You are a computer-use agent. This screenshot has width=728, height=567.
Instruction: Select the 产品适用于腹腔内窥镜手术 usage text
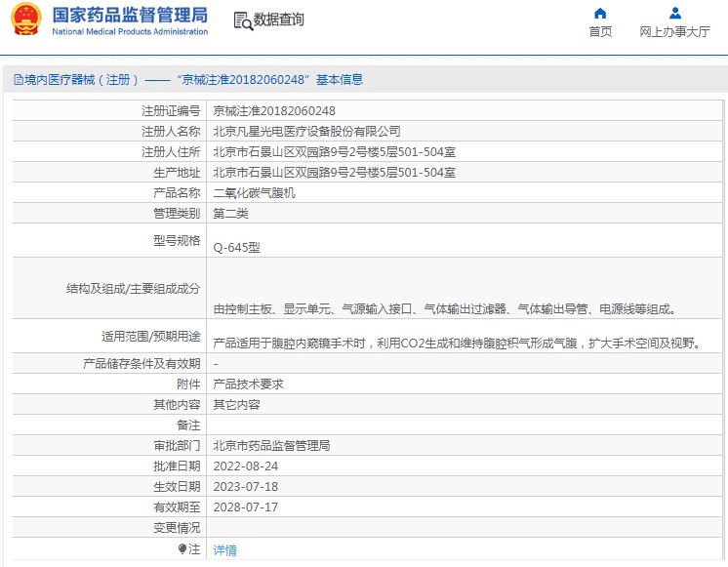[457, 344]
